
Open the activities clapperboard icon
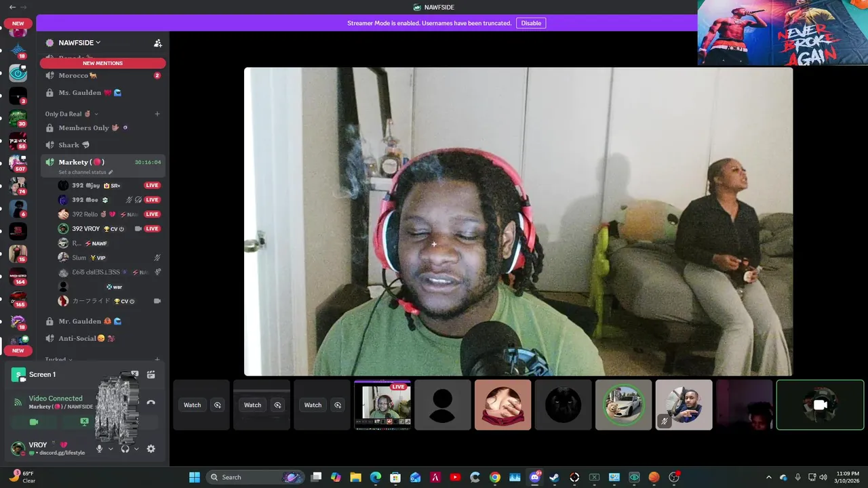(151, 374)
